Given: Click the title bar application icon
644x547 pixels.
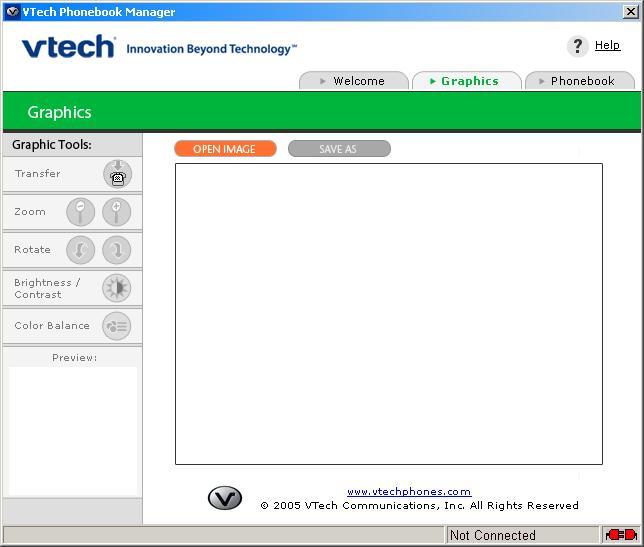Looking at the screenshot, I should coord(13,11).
